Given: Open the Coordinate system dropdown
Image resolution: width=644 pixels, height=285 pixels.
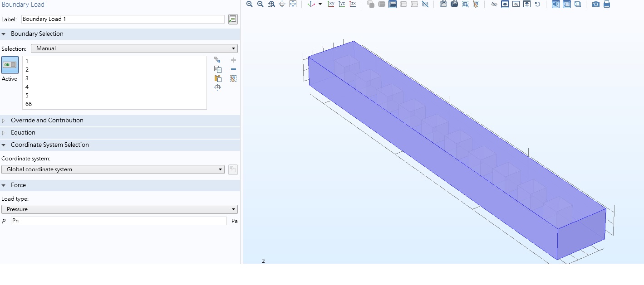Looking at the screenshot, I should pyautogui.click(x=113, y=169).
